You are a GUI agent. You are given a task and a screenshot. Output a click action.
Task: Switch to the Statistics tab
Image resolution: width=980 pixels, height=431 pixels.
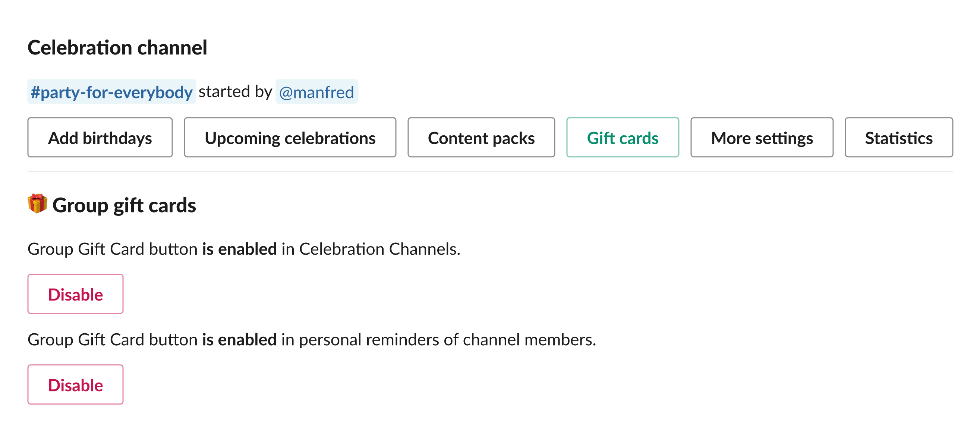[x=898, y=137]
